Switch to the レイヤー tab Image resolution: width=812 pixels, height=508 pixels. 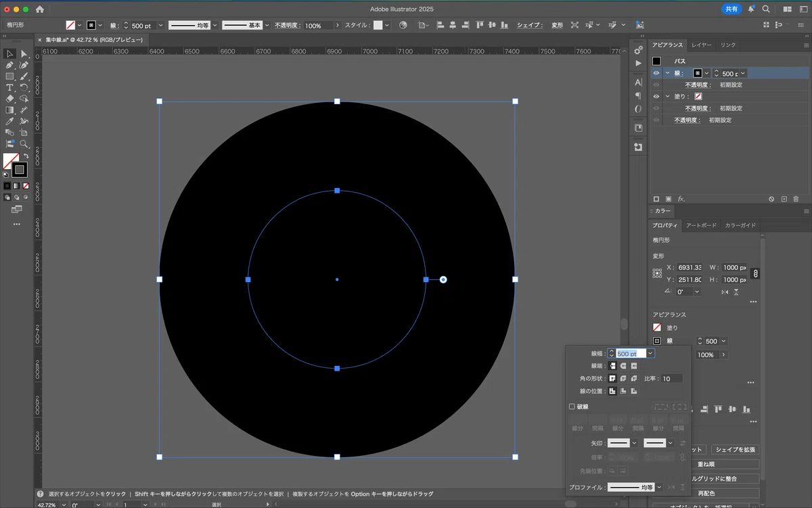click(702, 45)
